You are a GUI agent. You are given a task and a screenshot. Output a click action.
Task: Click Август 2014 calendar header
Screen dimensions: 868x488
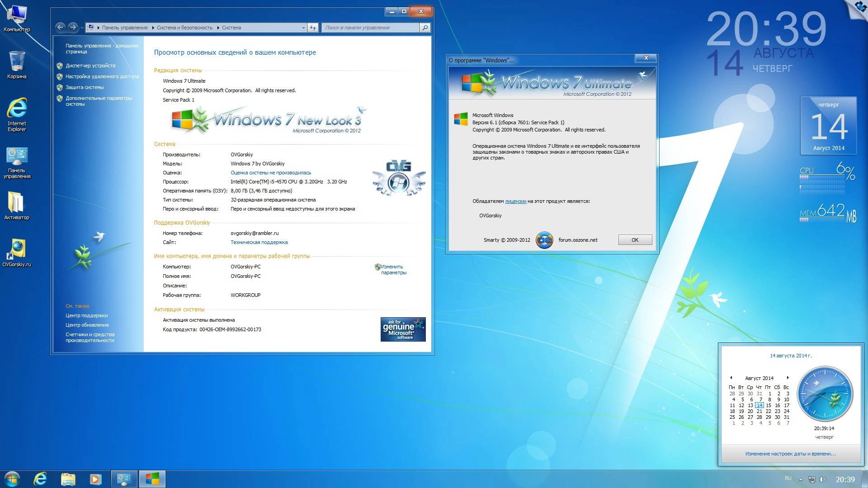tap(759, 378)
